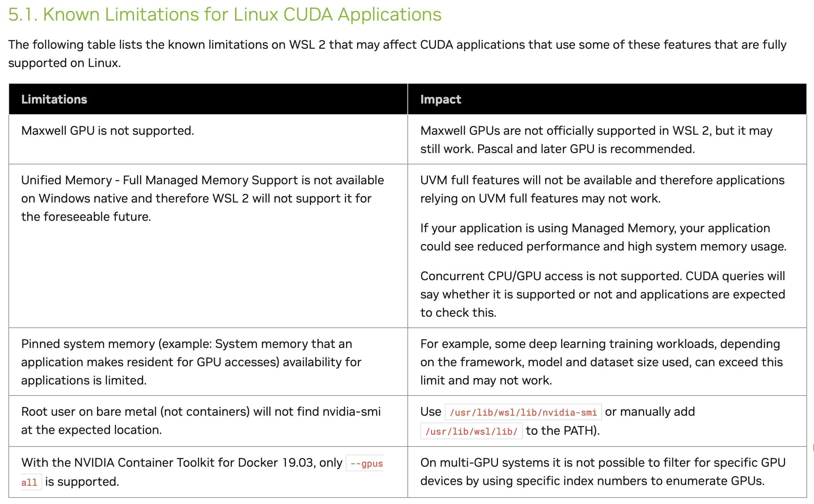
Task: Click the "all" code snippet
Action: (x=29, y=482)
